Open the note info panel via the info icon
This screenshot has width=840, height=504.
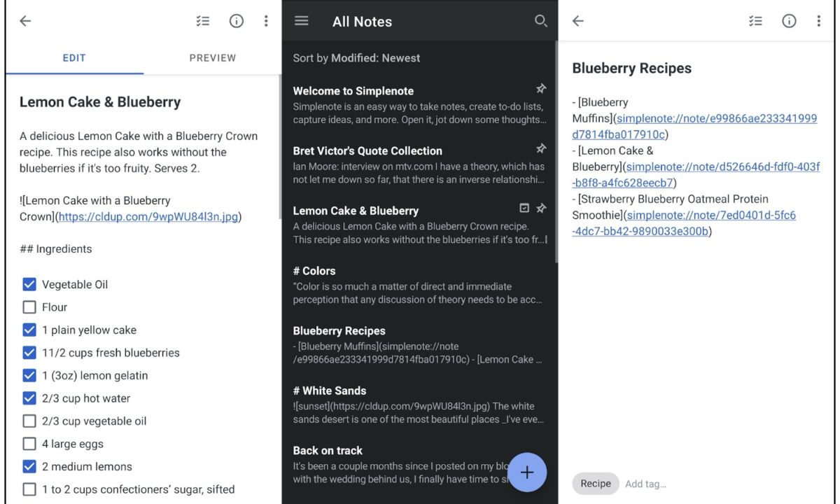tap(237, 21)
